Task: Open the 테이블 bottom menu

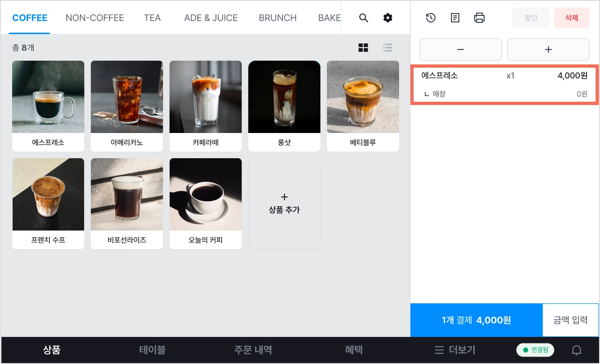Action: 152,350
